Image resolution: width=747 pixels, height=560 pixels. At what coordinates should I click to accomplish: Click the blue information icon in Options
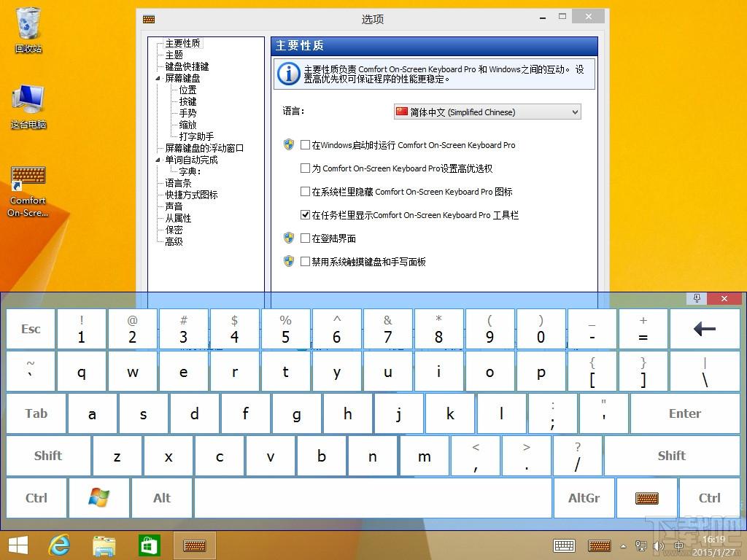(x=289, y=74)
